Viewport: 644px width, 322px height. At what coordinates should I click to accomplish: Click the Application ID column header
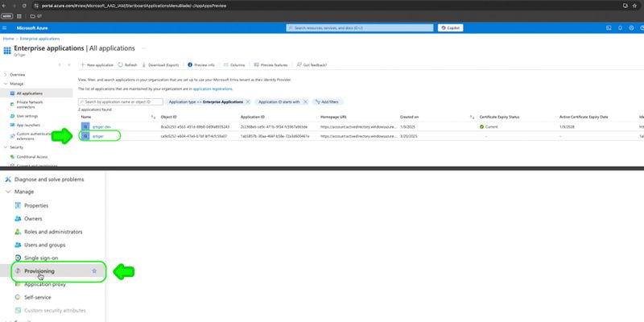coord(253,117)
